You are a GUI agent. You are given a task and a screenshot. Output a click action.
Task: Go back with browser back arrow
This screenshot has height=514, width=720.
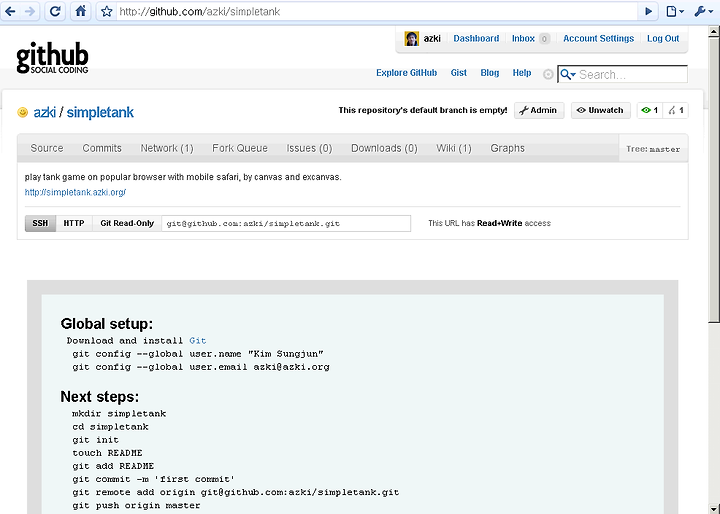10,11
